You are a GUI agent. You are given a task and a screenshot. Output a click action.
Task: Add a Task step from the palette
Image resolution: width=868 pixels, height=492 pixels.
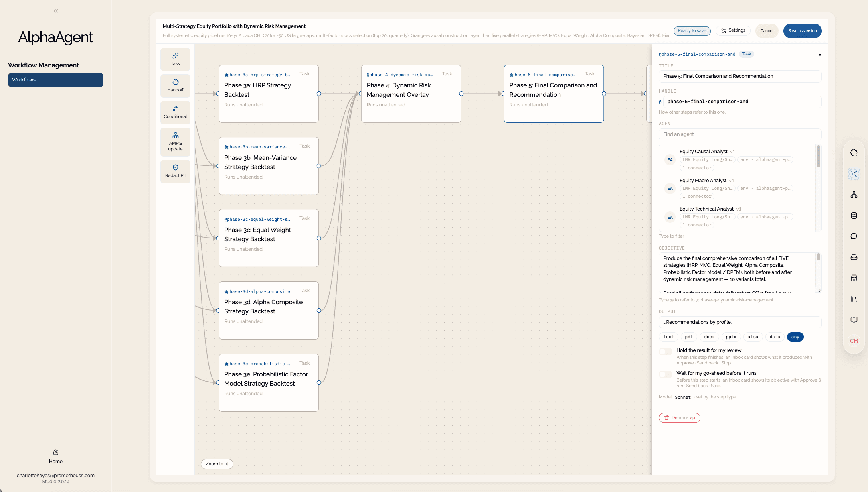[x=175, y=59]
